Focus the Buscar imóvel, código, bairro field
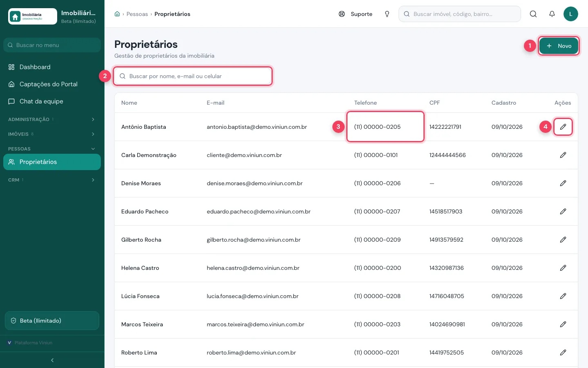 pyautogui.click(x=460, y=14)
